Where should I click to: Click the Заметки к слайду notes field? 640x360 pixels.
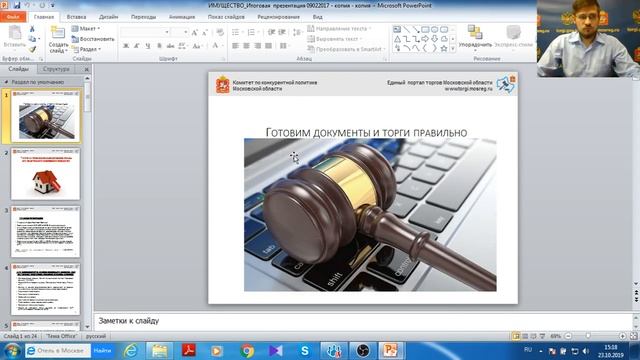pyautogui.click(x=363, y=321)
